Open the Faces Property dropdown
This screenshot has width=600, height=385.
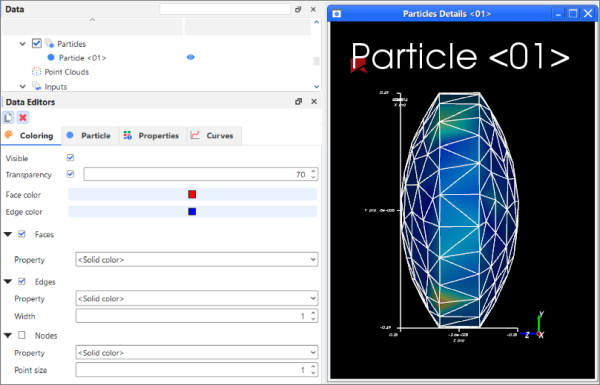click(197, 259)
